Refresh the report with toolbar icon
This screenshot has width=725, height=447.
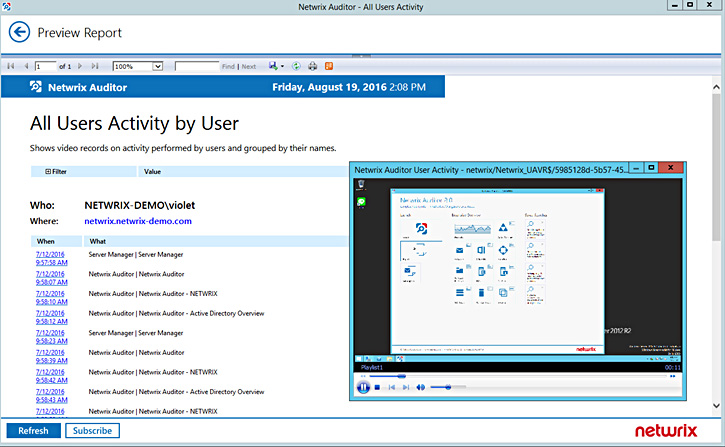click(x=296, y=66)
